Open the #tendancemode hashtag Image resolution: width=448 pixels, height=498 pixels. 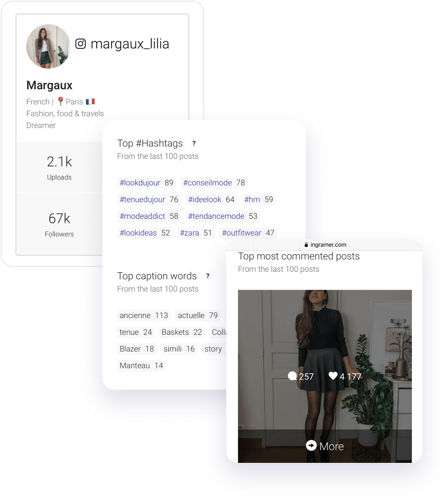click(x=223, y=216)
